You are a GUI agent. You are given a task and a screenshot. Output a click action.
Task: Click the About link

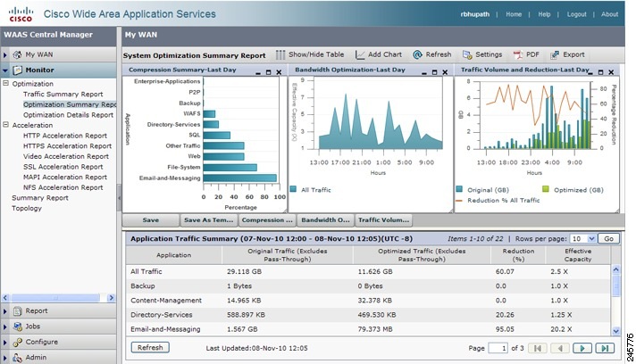pos(609,14)
